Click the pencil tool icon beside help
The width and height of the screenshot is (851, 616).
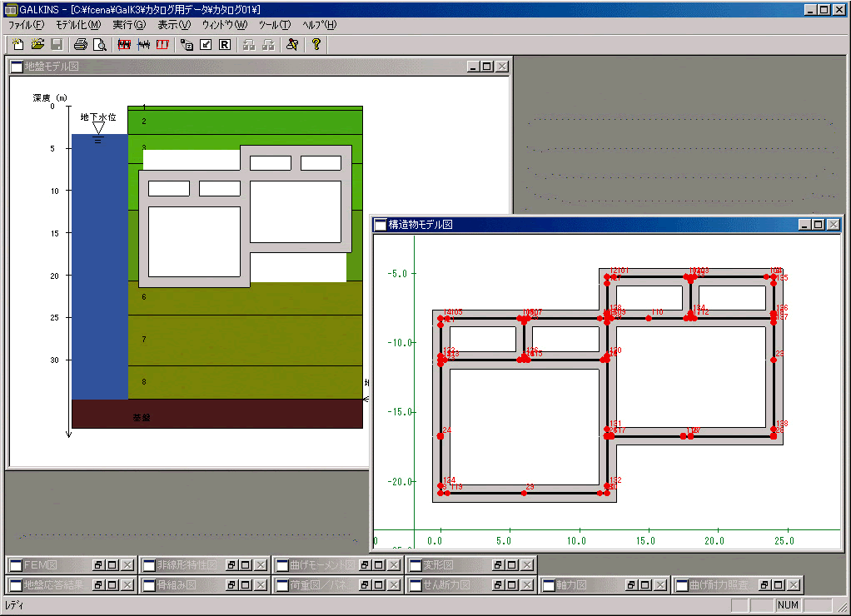pyautogui.click(x=291, y=44)
